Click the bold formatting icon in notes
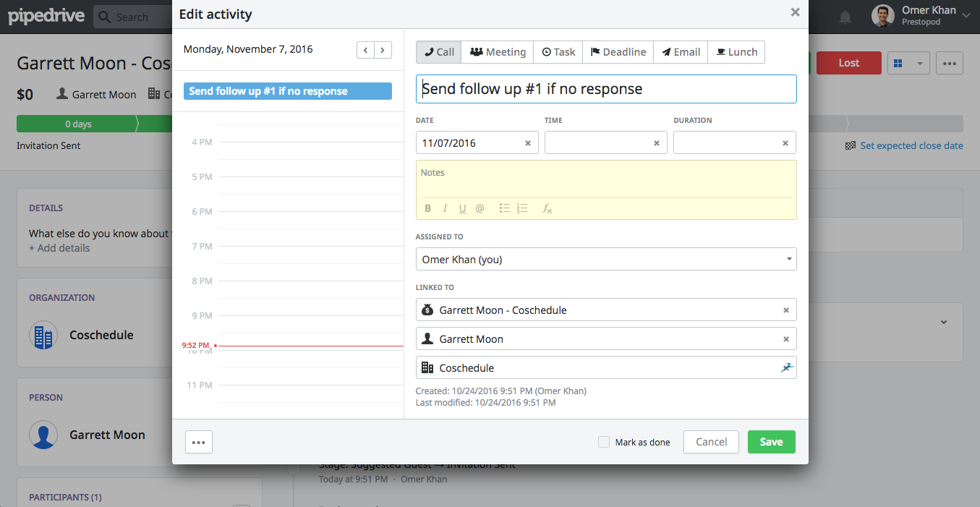Image resolution: width=980 pixels, height=507 pixels. tap(427, 208)
